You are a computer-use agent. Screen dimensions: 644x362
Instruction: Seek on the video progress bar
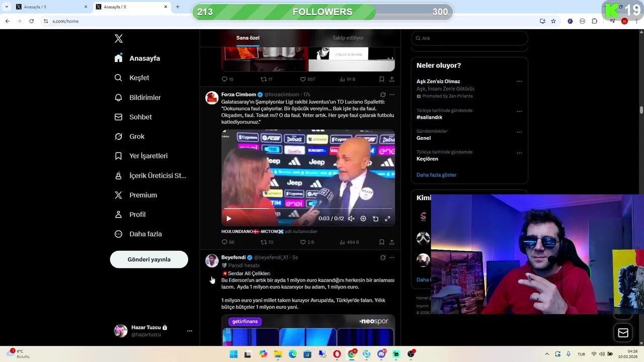(308, 208)
